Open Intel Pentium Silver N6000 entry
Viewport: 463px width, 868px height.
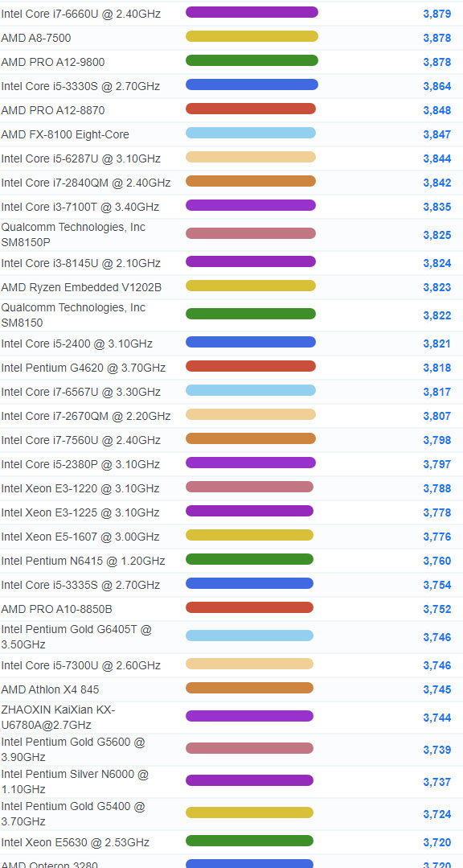coord(75,782)
